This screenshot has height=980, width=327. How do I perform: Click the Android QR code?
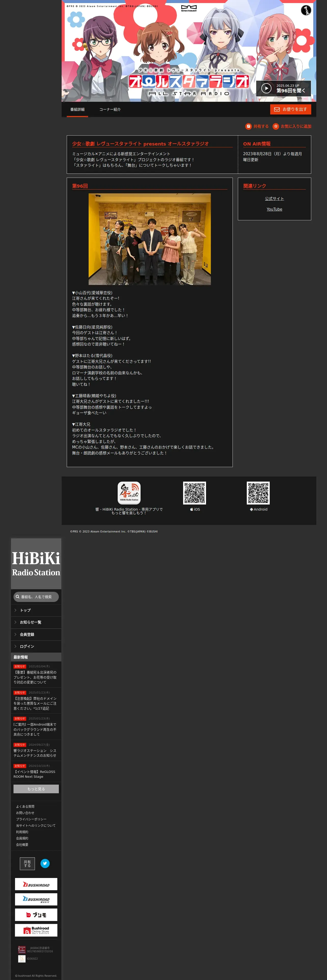258,493
